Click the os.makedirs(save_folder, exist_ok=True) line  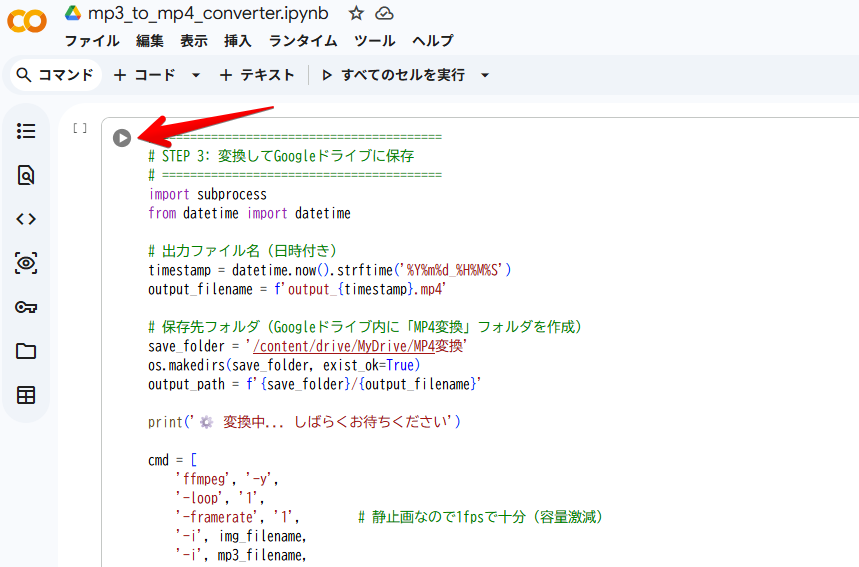(x=284, y=365)
